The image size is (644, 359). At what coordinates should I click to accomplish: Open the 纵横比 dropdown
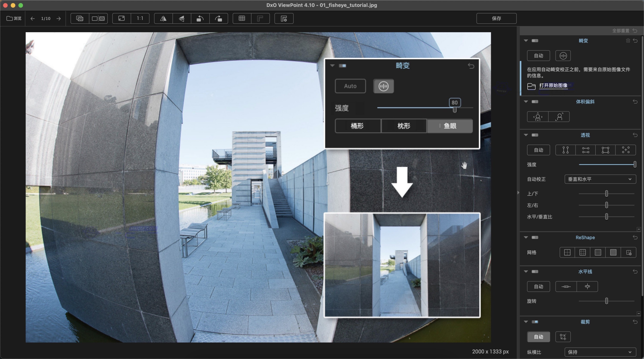click(600, 352)
